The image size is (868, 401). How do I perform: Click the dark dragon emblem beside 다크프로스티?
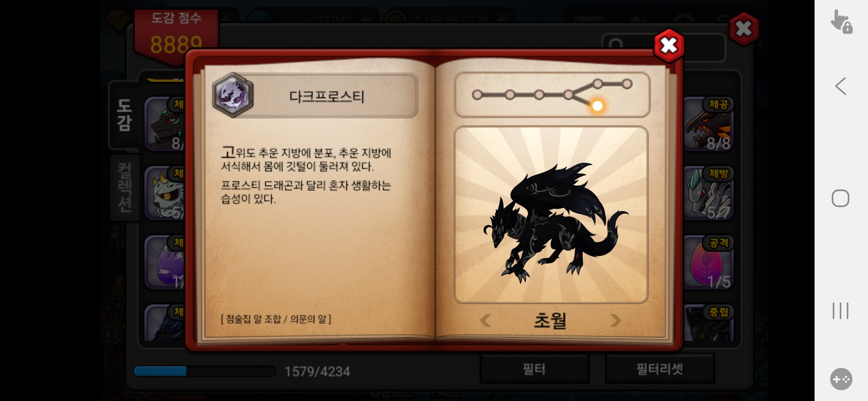pyautogui.click(x=233, y=95)
